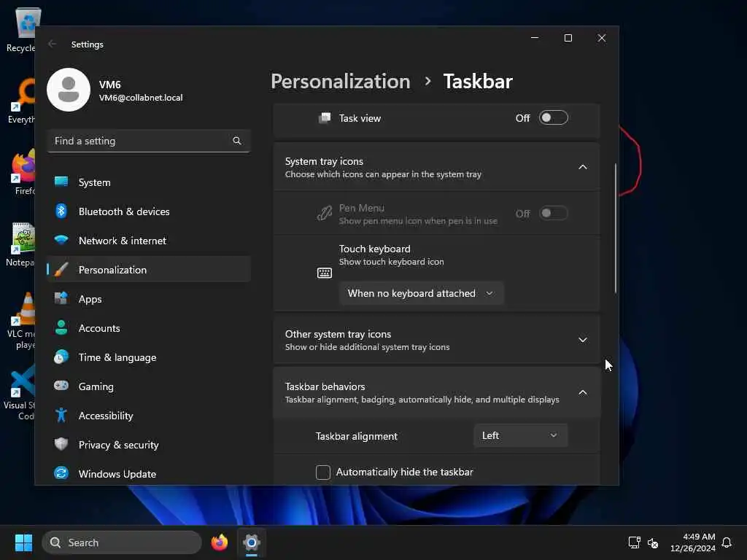Screen dimensions: 747x560
Task: Click the back arrow in Settings
Action: click(52, 44)
